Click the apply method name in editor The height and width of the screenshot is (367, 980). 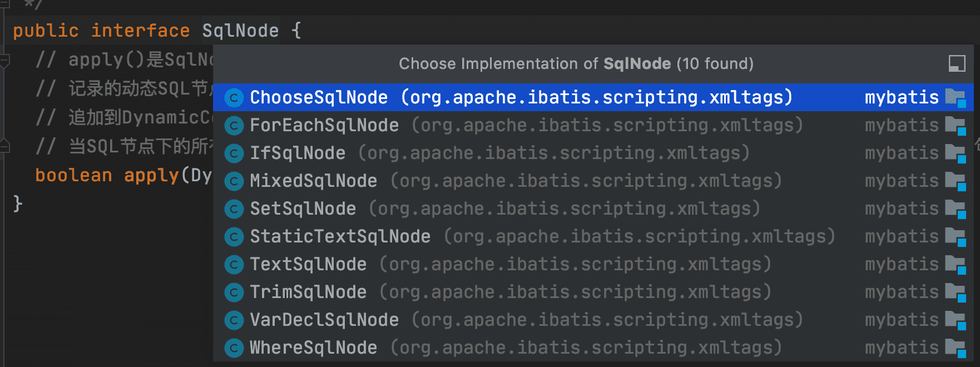tap(151, 175)
